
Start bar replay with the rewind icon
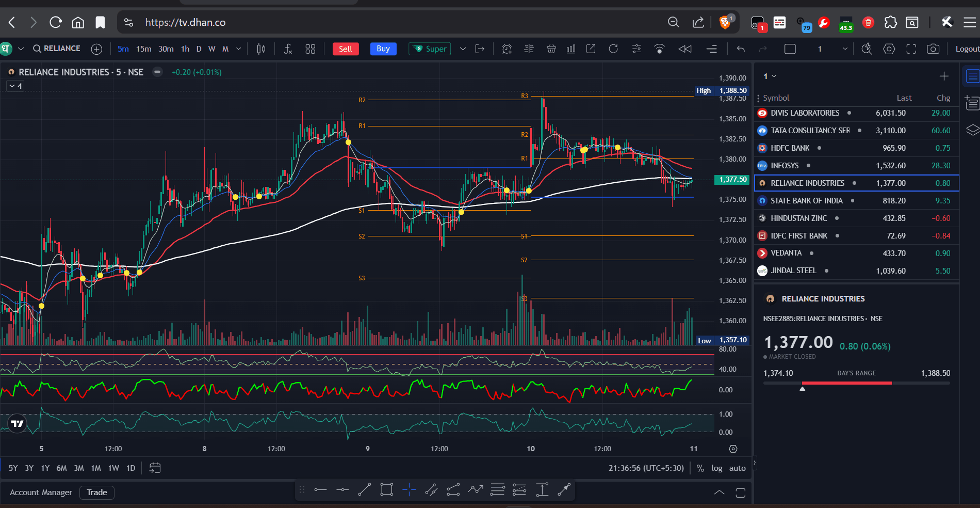tap(685, 49)
